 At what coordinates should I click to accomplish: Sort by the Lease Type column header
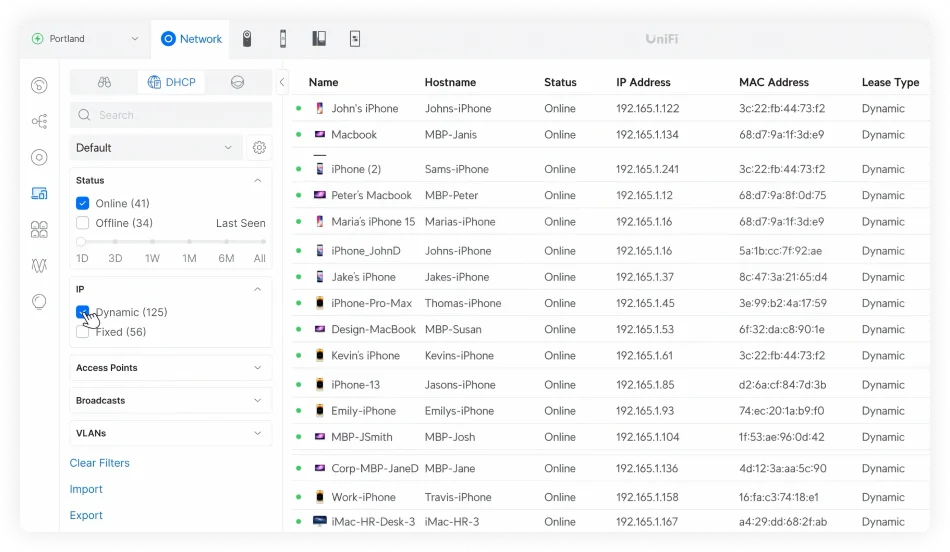[891, 82]
